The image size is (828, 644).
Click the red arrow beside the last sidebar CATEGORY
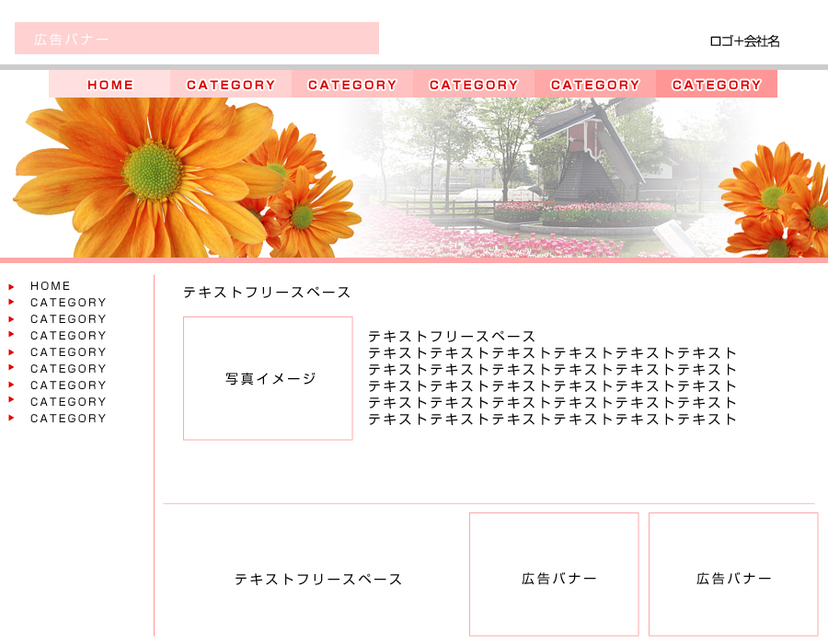(11, 418)
